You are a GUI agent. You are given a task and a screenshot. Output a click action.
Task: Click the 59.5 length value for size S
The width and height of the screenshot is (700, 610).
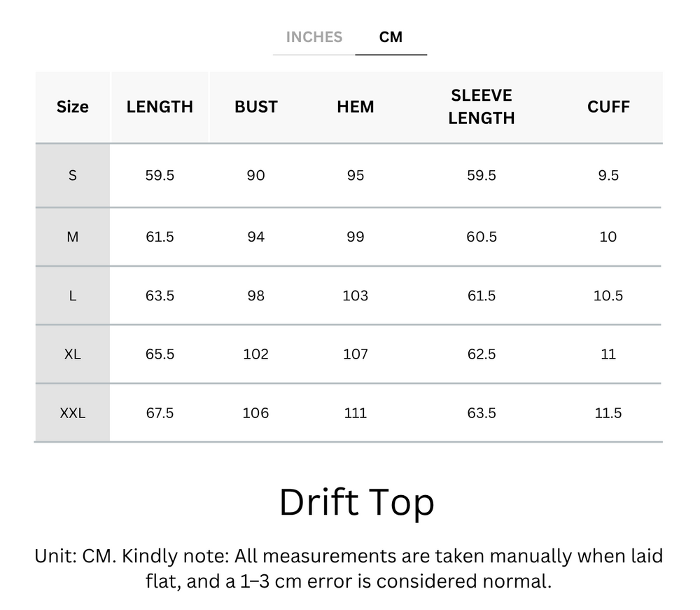pyautogui.click(x=160, y=175)
